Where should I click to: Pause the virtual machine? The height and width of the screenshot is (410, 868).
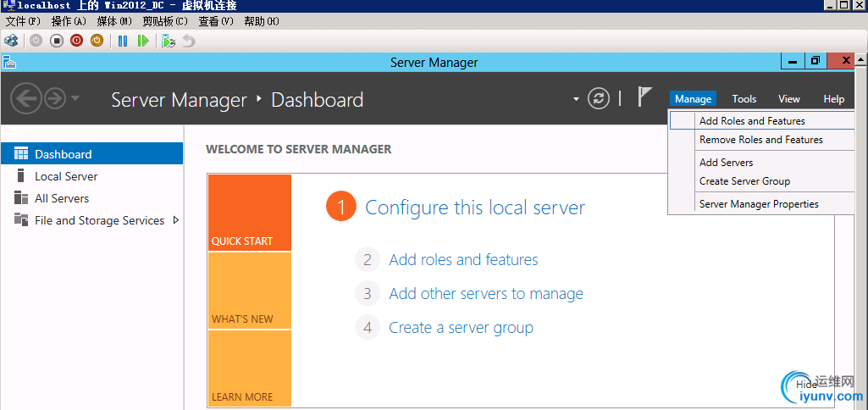click(123, 41)
